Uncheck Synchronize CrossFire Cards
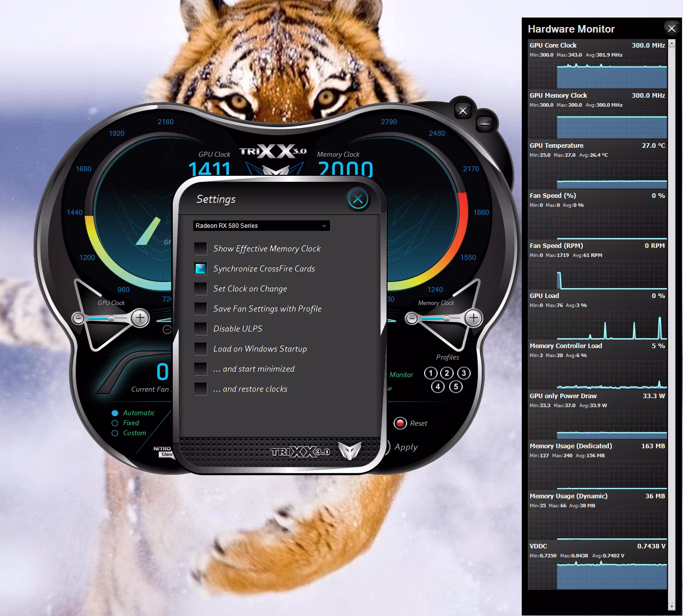Image resolution: width=683 pixels, height=616 pixels. [201, 269]
